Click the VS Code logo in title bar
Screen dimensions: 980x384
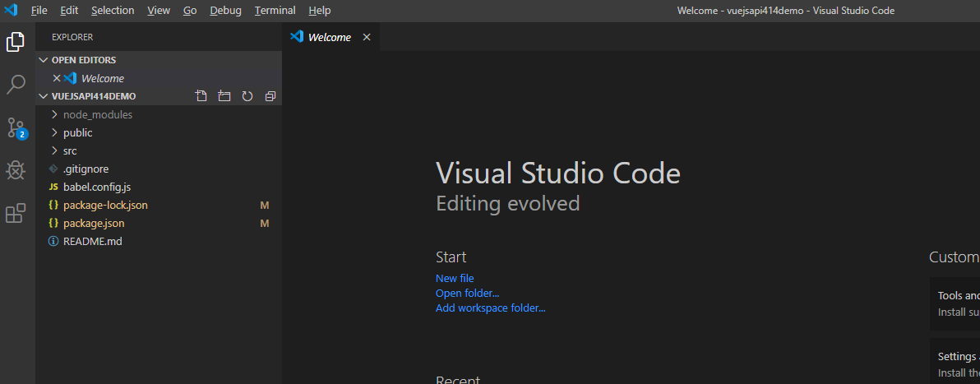[11, 10]
